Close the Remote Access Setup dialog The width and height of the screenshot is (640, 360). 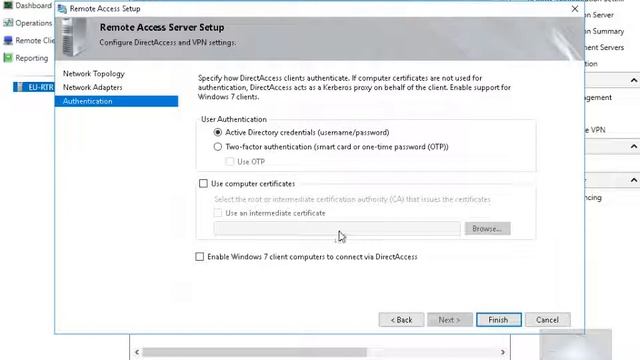(575, 9)
